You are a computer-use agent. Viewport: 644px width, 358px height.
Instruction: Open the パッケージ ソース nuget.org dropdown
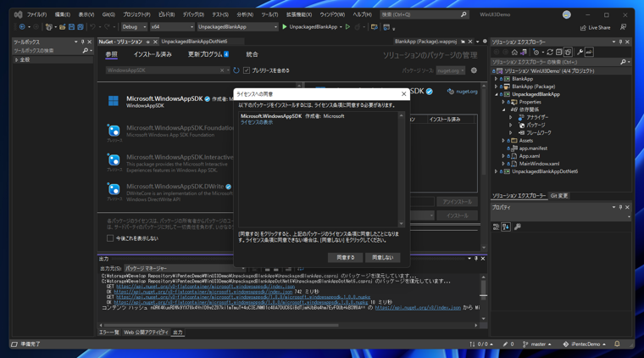point(450,70)
